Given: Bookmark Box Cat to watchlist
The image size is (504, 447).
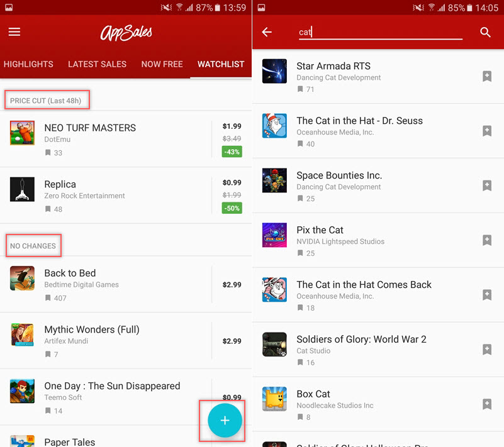Looking at the screenshot, I should click(x=487, y=404).
